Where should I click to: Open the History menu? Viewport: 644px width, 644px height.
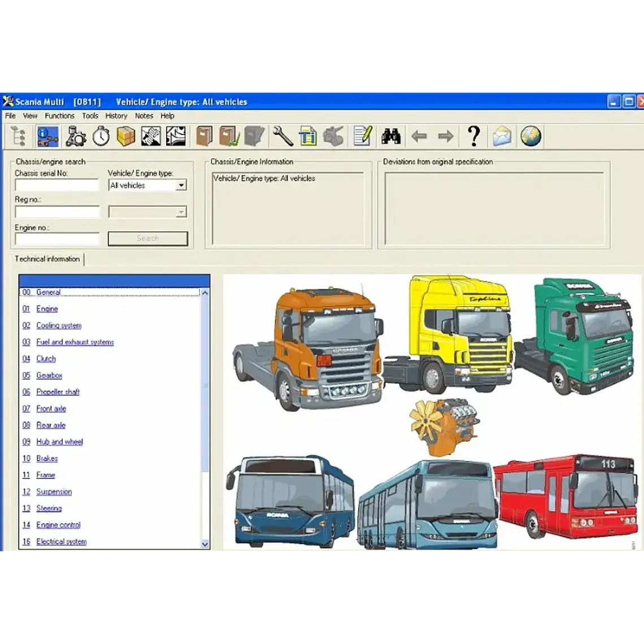116,116
